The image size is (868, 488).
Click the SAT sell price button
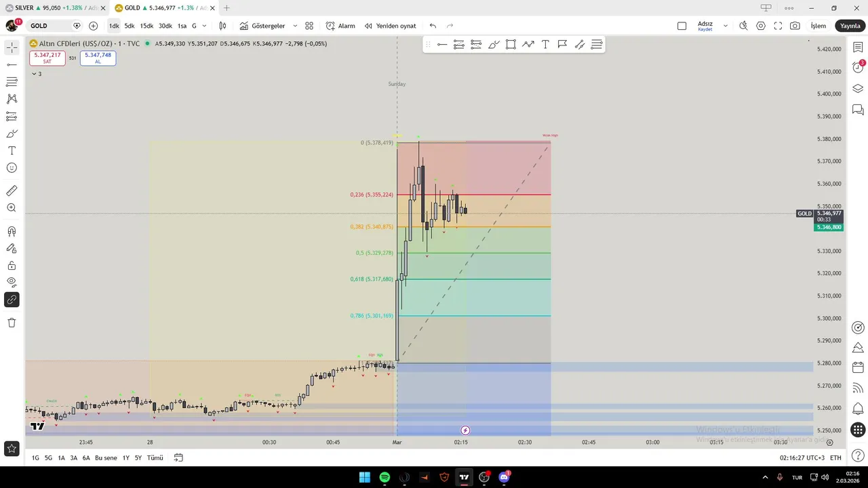tap(47, 58)
